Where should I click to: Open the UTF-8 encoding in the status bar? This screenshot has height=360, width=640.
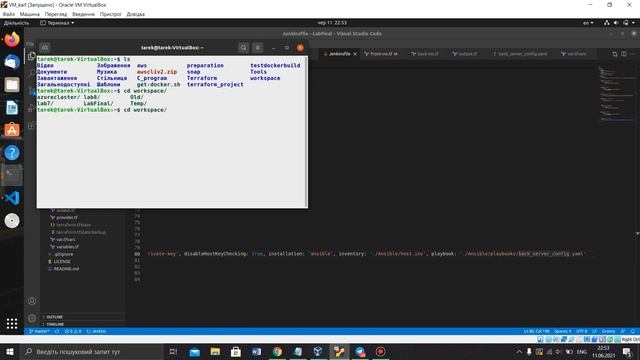pyautogui.click(x=581, y=331)
